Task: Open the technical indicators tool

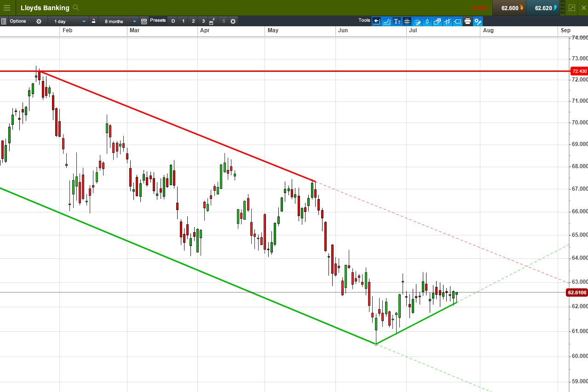Action: coord(447,21)
